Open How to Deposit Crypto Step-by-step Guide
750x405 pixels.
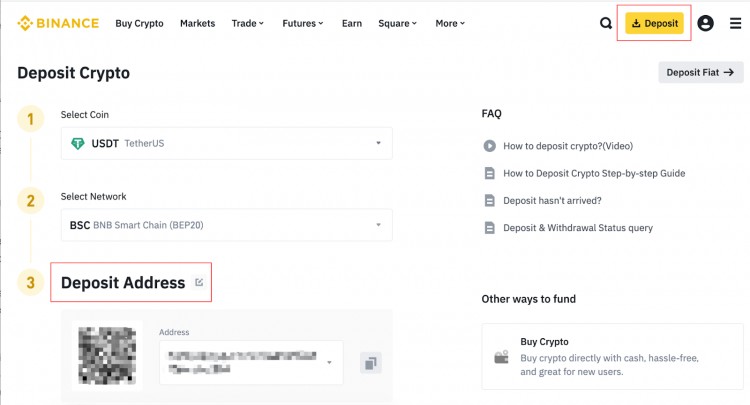tap(594, 173)
